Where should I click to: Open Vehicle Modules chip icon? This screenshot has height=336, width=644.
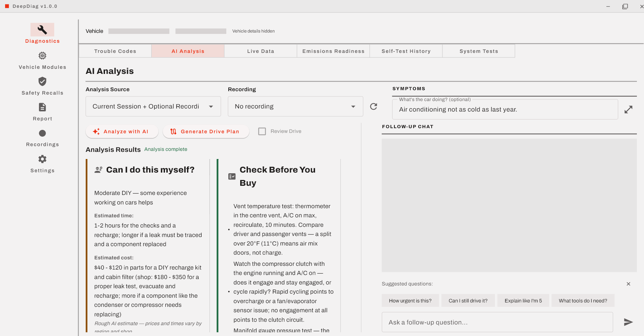point(42,56)
